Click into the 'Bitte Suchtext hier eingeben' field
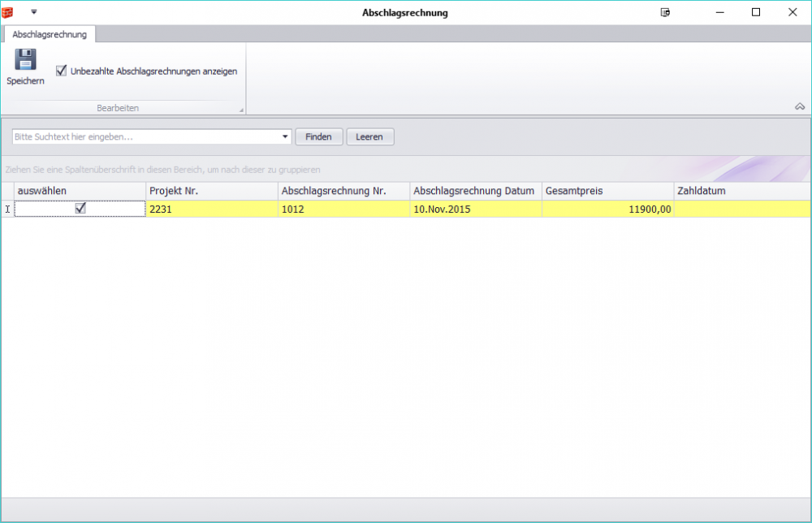This screenshot has width=812, height=523. point(146,137)
